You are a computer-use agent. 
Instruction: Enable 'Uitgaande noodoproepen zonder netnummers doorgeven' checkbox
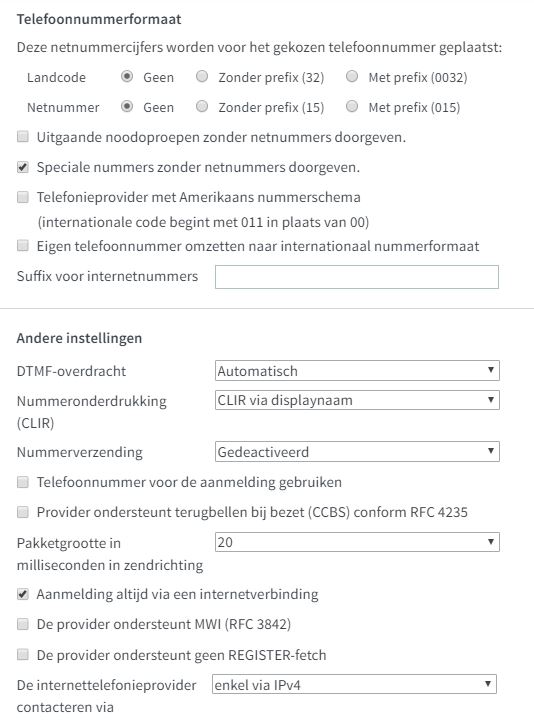23,137
